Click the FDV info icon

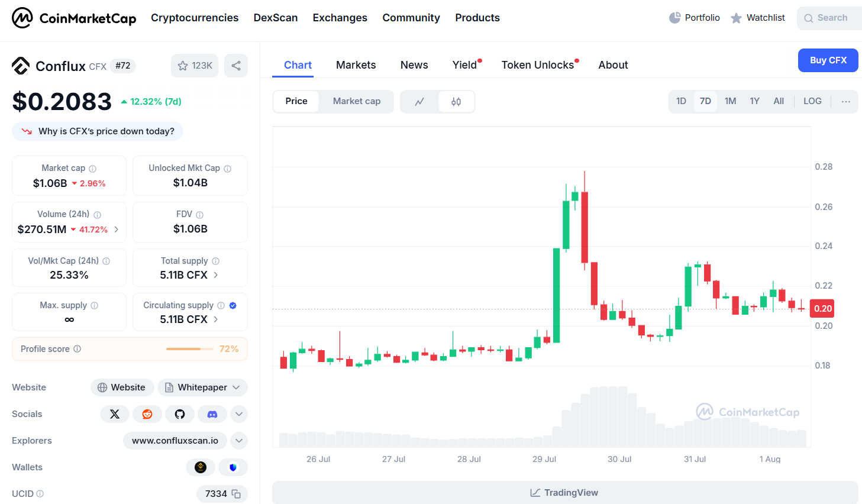tap(199, 215)
